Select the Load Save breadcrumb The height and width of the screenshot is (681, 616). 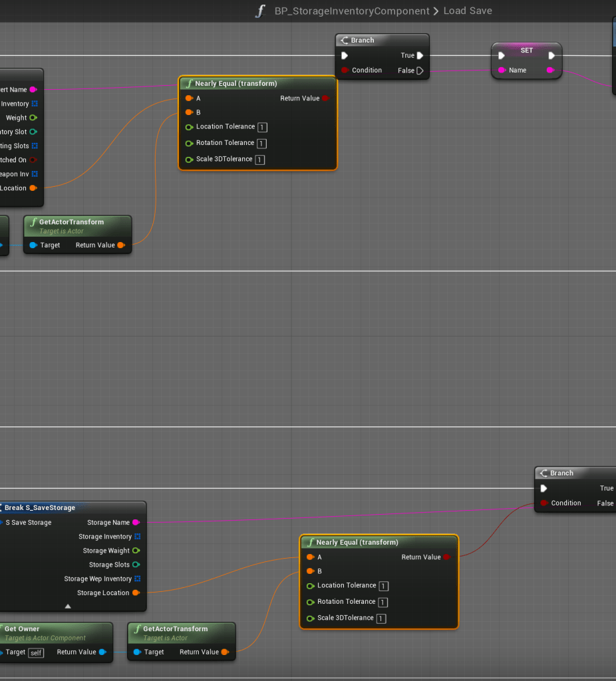pyautogui.click(x=468, y=11)
